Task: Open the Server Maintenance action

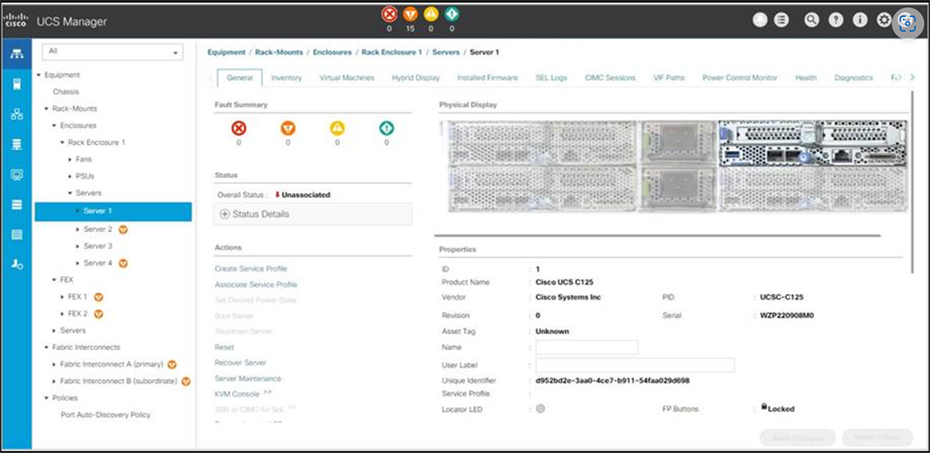Action: [248, 378]
